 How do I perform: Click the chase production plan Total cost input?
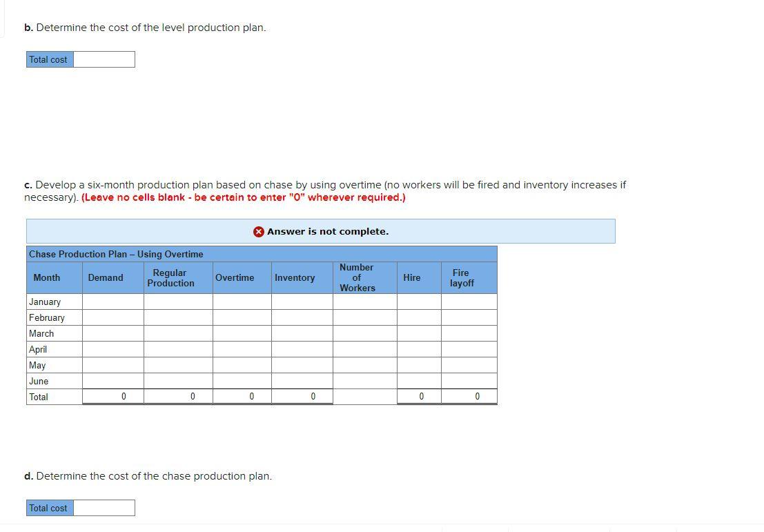click(104, 508)
